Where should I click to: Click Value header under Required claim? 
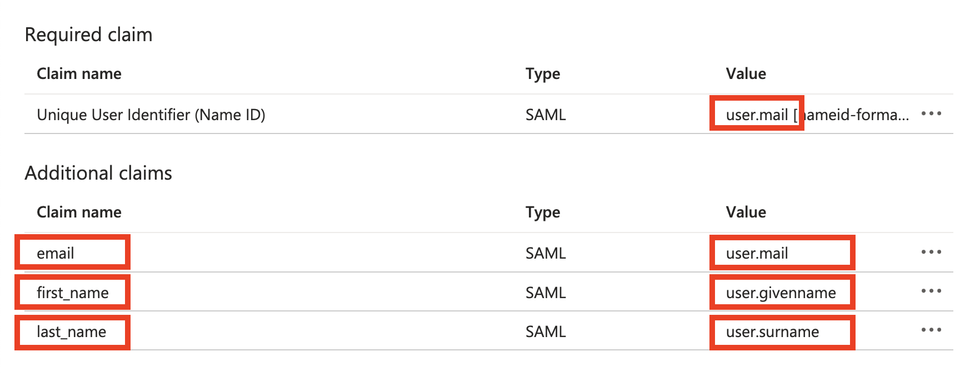pos(746,73)
